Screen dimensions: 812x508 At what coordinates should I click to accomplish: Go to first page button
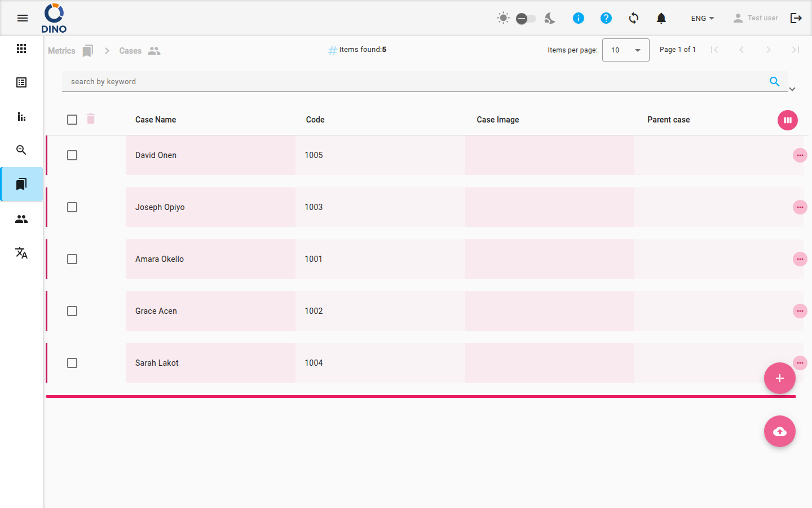pyautogui.click(x=714, y=50)
